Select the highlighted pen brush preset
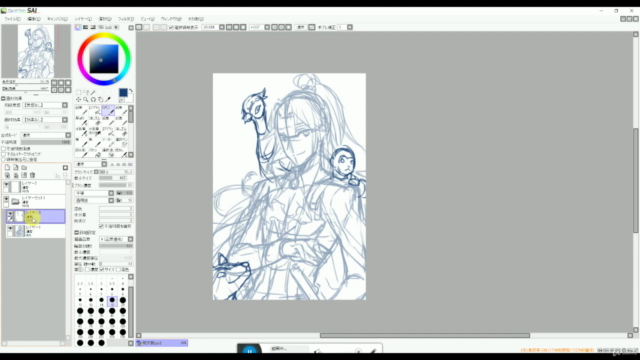This screenshot has height=360, width=640. pyautogui.click(x=108, y=110)
